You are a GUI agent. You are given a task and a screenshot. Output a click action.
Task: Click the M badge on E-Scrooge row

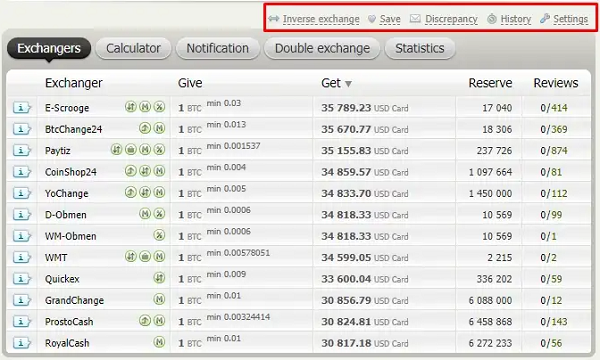click(x=145, y=107)
